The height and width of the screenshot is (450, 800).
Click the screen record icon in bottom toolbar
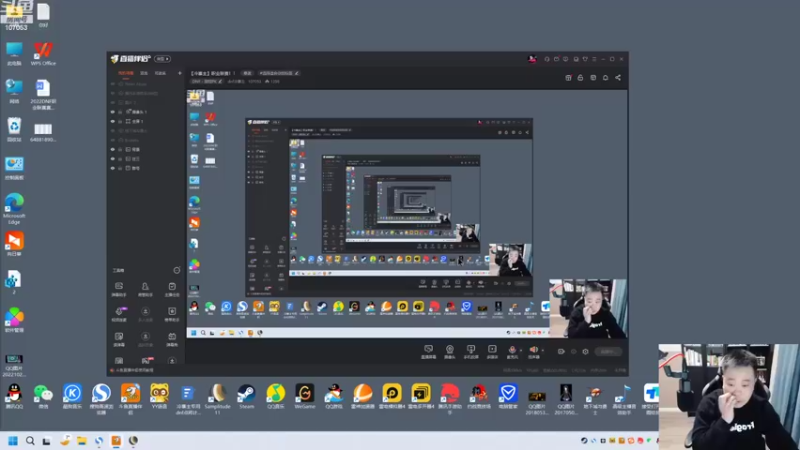coord(492,351)
